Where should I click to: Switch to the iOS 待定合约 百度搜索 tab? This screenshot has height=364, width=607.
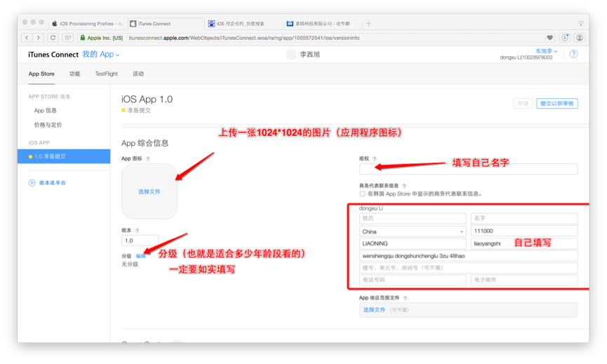coord(244,24)
